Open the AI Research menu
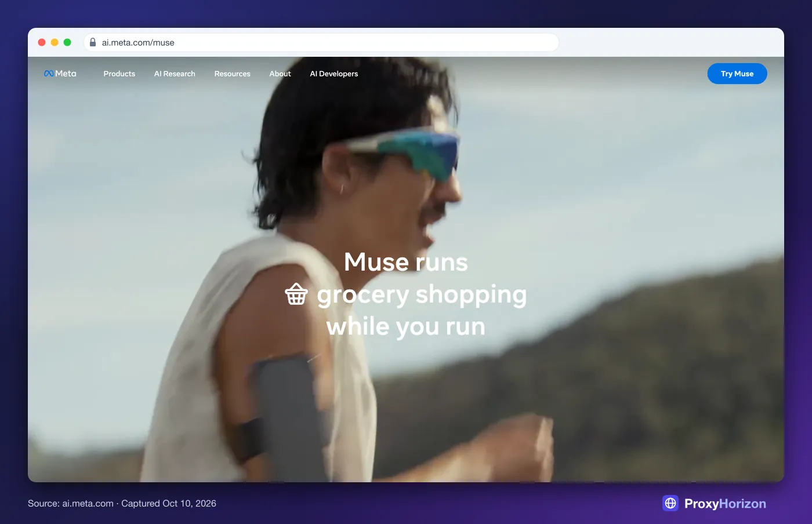 pyautogui.click(x=175, y=74)
